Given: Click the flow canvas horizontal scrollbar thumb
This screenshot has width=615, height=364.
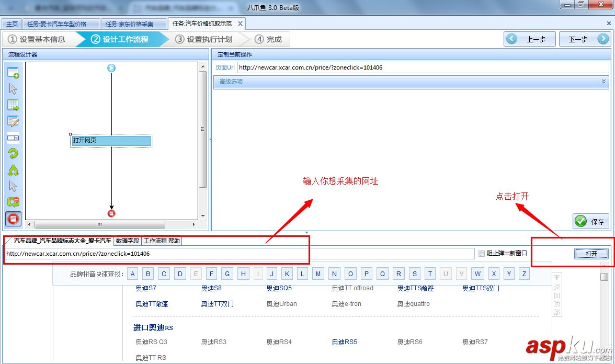Looking at the screenshot, I should click(x=99, y=225).
